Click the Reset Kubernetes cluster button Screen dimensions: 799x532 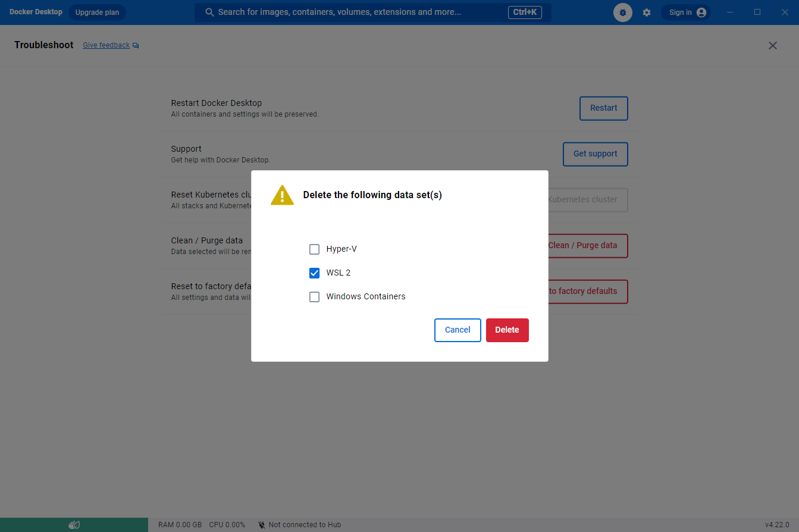pyautogui.click(x=587, y=199)
